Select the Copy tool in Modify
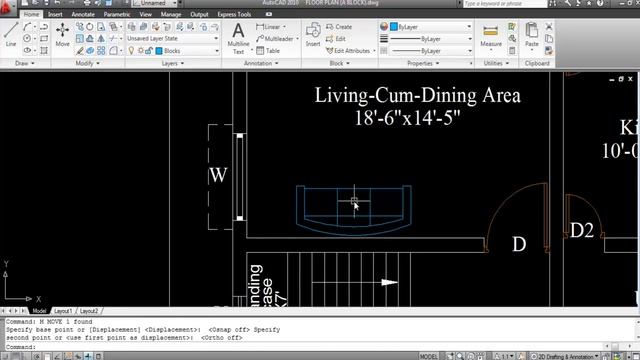The image size is (640, 360). (80, 27)
